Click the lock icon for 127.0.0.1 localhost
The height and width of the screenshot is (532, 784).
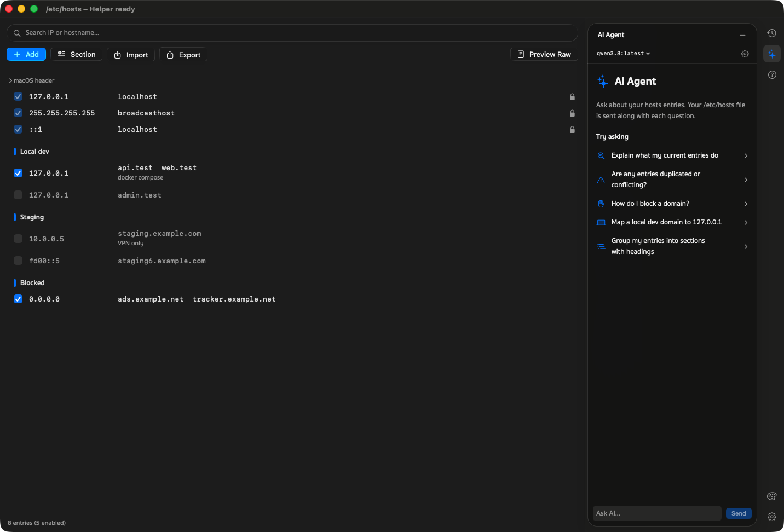572,97
